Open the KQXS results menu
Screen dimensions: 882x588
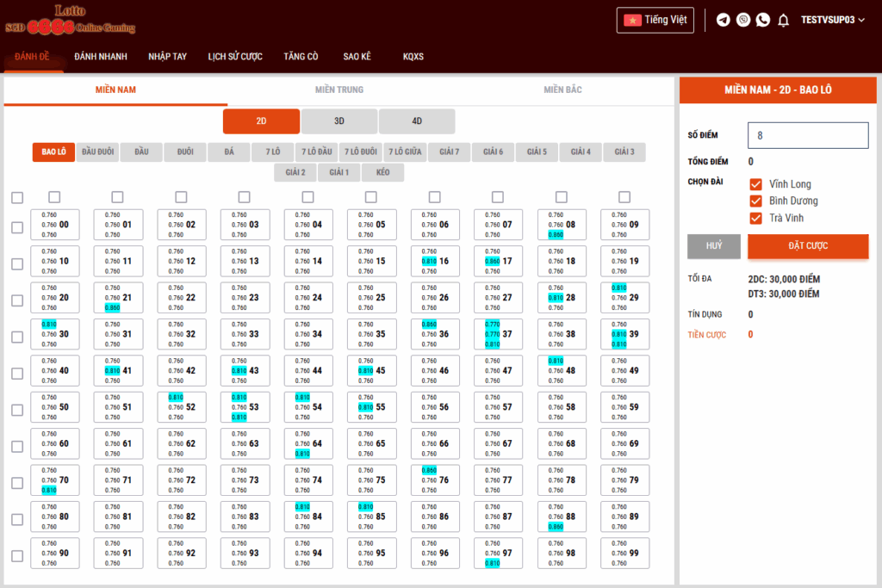413,56
